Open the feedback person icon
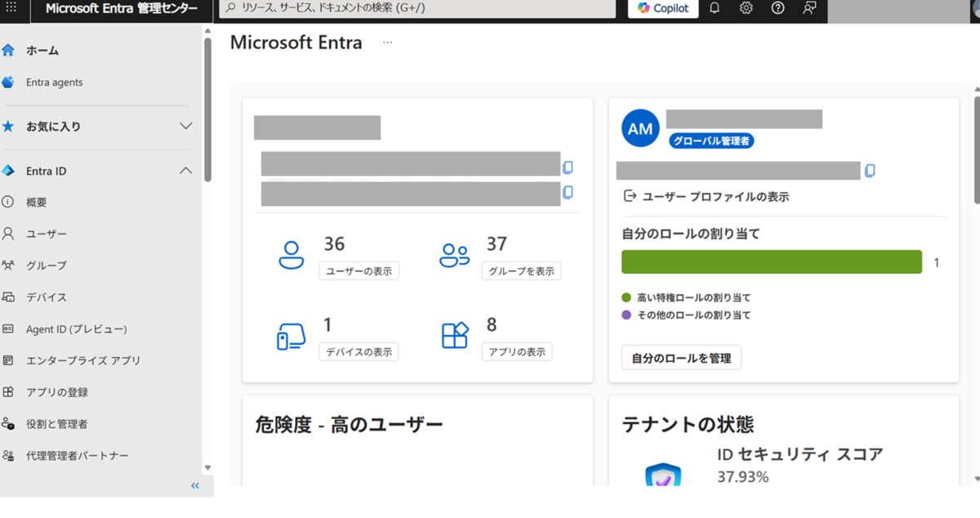Screen dimensions: 980x518 [x=809, y=8]
